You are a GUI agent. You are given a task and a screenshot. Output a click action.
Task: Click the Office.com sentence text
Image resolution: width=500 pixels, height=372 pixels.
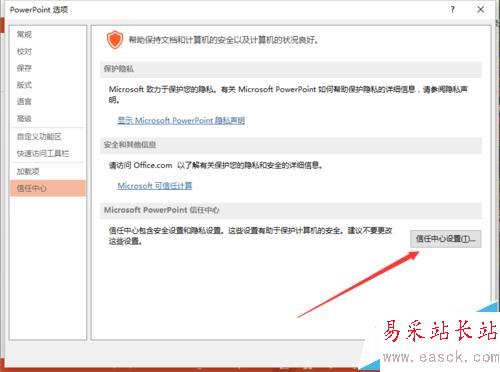coord(216,165)
